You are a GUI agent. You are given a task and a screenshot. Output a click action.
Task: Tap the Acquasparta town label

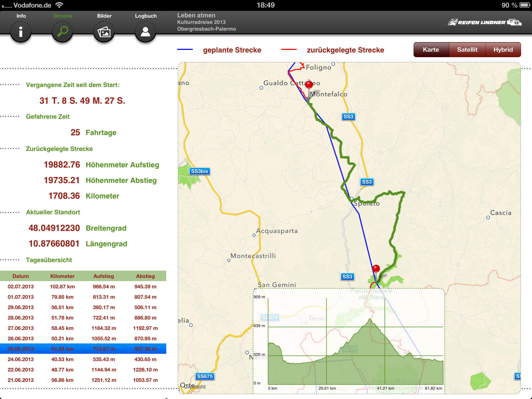[277, 231]
